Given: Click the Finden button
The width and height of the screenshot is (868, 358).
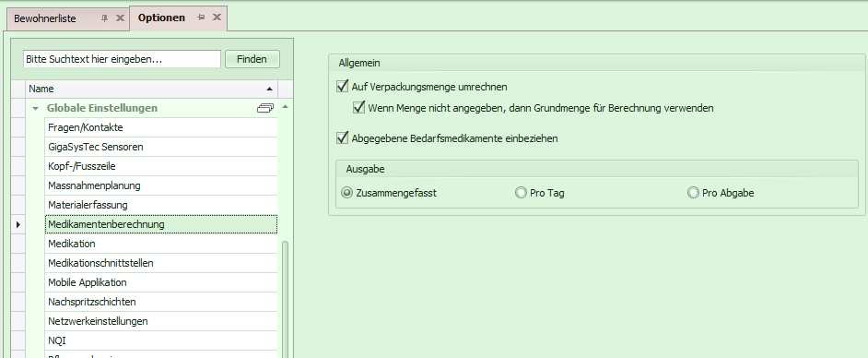Looking at the screenshot, I should click(x=252, y=59).
